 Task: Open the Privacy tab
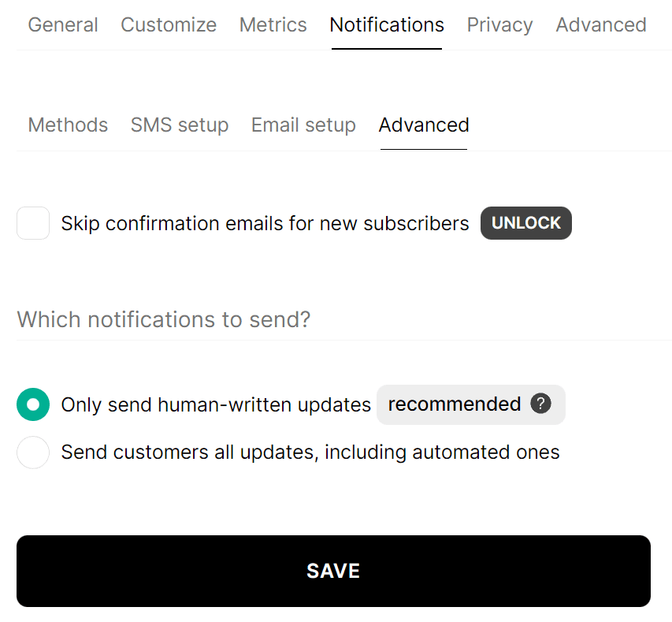click(x=499, y=24)
